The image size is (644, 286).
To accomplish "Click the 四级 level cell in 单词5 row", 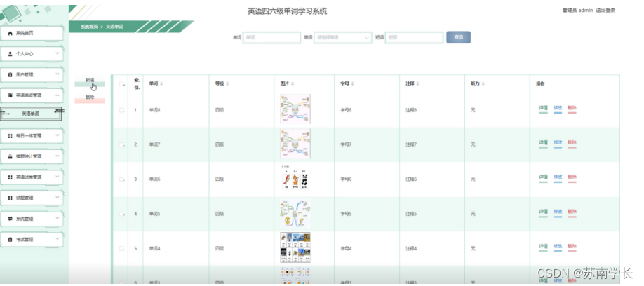I will [x=220, y=214].
